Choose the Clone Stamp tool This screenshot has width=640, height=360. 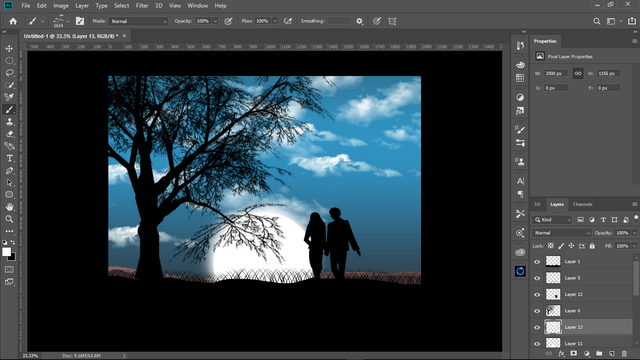click(x=9, y=122)
